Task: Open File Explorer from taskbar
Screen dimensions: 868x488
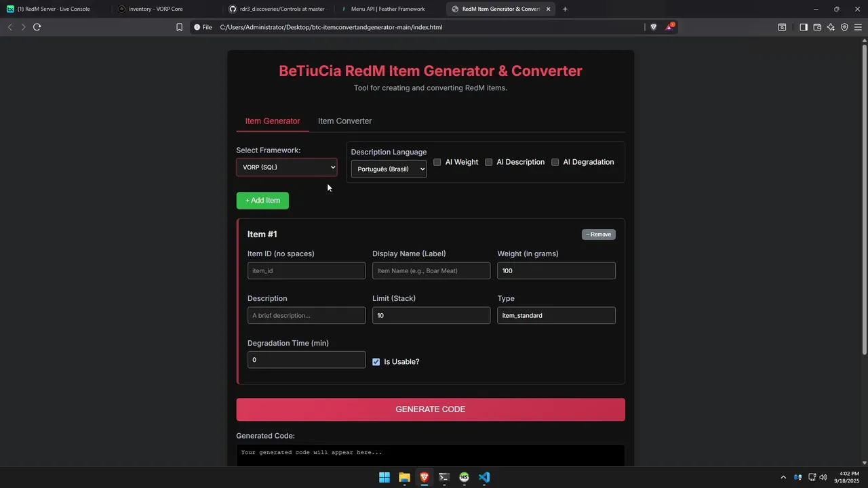Action: [x=404, y=477]
